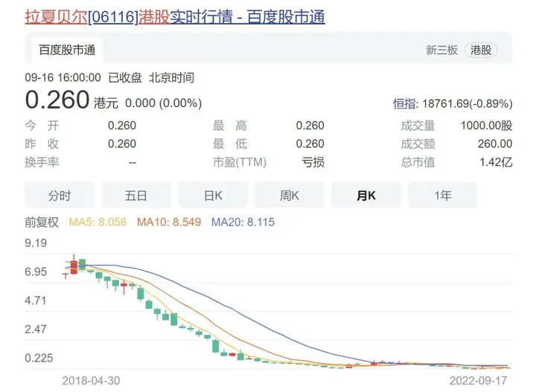Click the current price 0.260 港元

pos(71,100)
